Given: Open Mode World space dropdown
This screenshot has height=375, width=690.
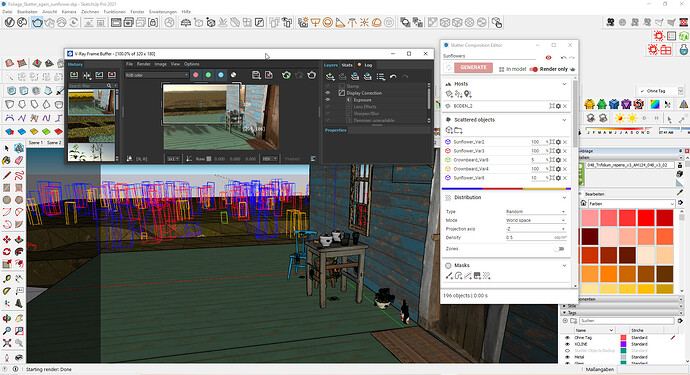Looking at the screenshot, I should 535,220.
